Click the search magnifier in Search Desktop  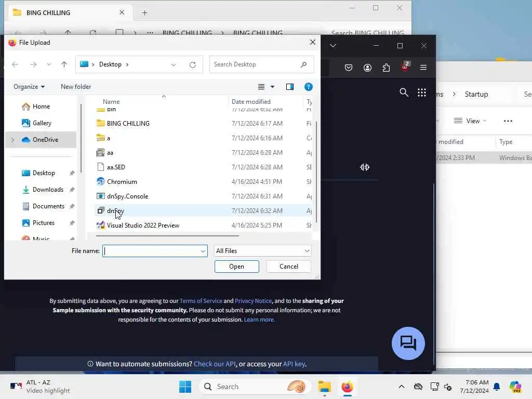pos(303,64)
